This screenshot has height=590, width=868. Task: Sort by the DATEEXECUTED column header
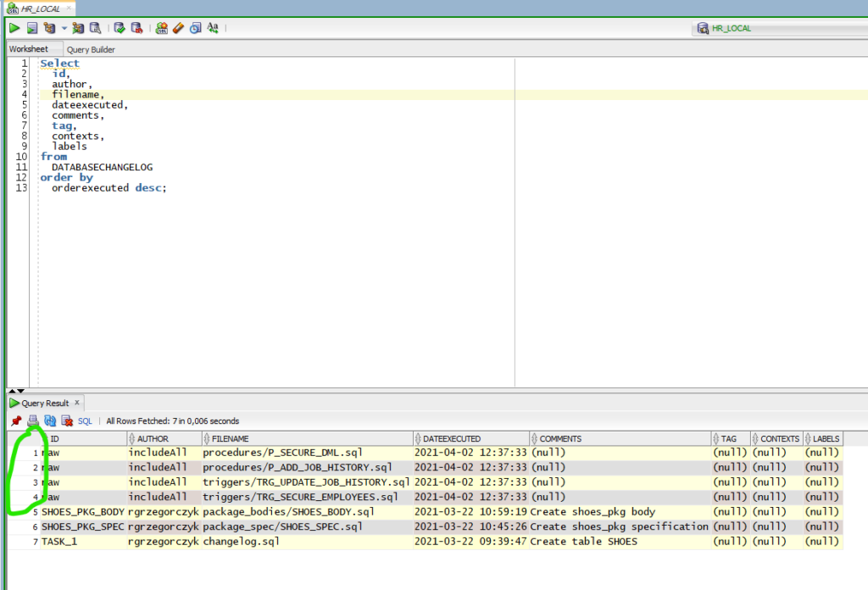471,438
